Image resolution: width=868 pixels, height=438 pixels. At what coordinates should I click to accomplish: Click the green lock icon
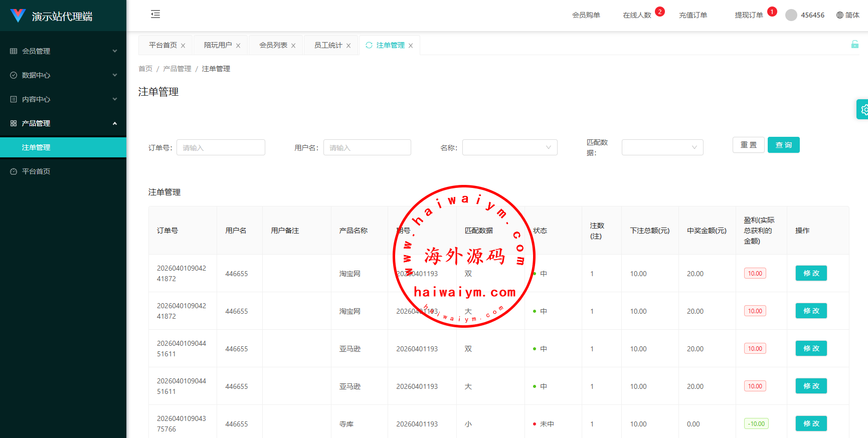[854, 45]
